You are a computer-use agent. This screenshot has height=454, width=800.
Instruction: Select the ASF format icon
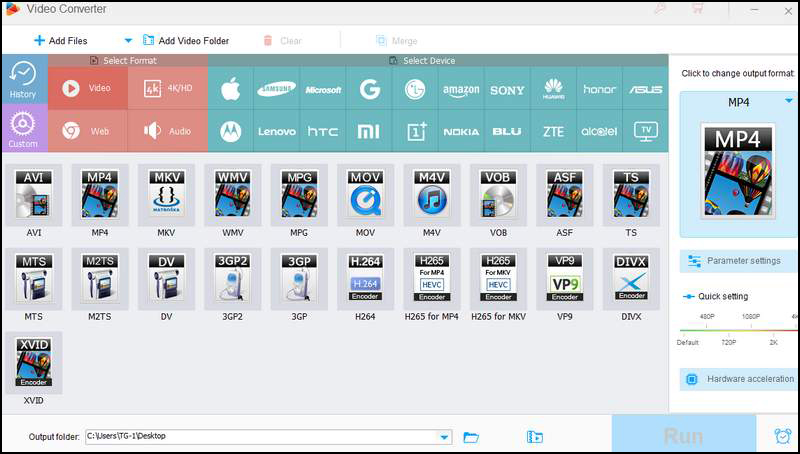565,195
